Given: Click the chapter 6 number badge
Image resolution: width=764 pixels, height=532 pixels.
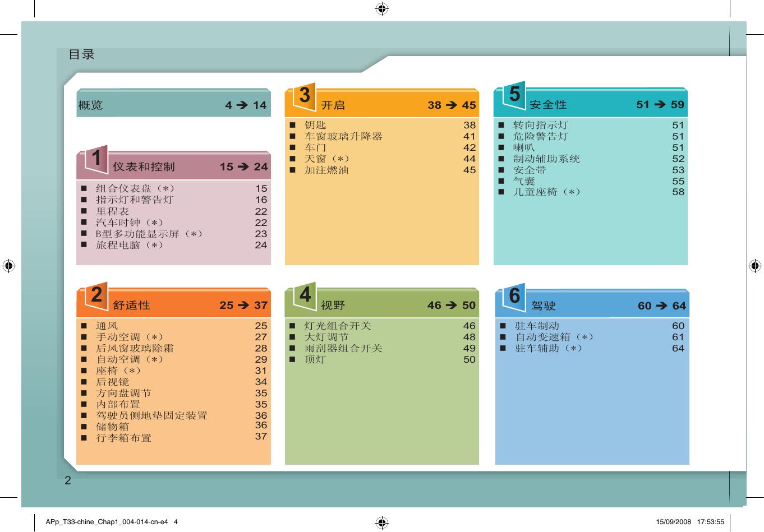Looking at the screenshot, I should click(x=514, y=296).
